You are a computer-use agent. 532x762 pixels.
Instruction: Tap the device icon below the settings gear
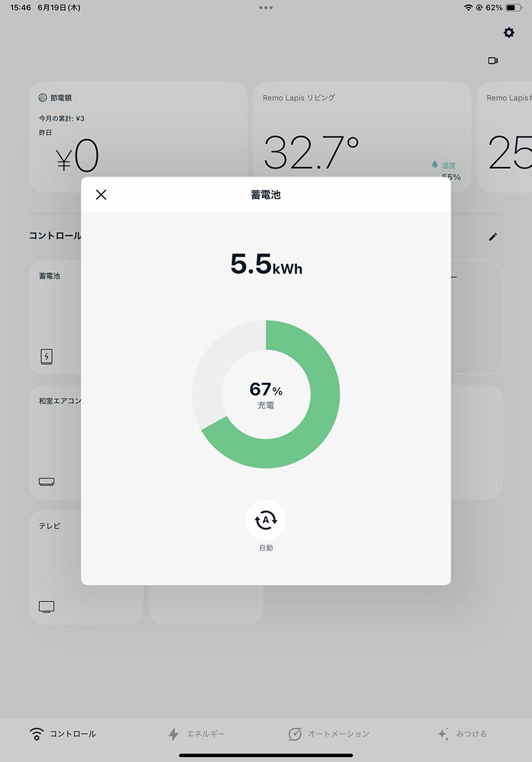coord(493,61)
